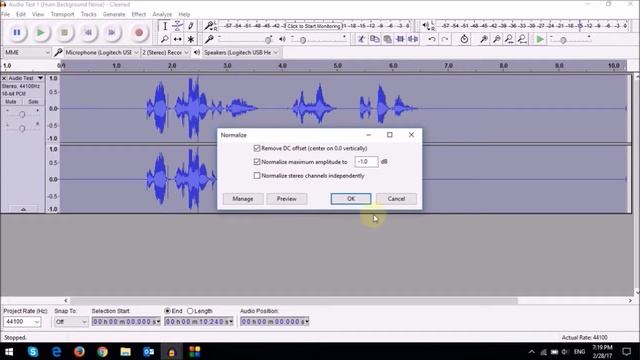Click the play-at-speed slider knob
The height and width of the screenshot is (360, 640).
pos(563,40)
